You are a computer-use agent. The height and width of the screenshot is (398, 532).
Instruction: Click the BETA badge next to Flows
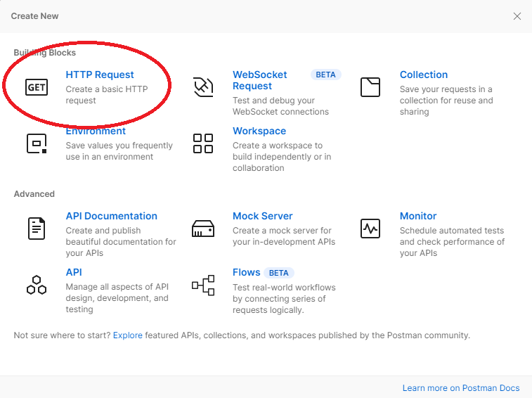[278, 273]
